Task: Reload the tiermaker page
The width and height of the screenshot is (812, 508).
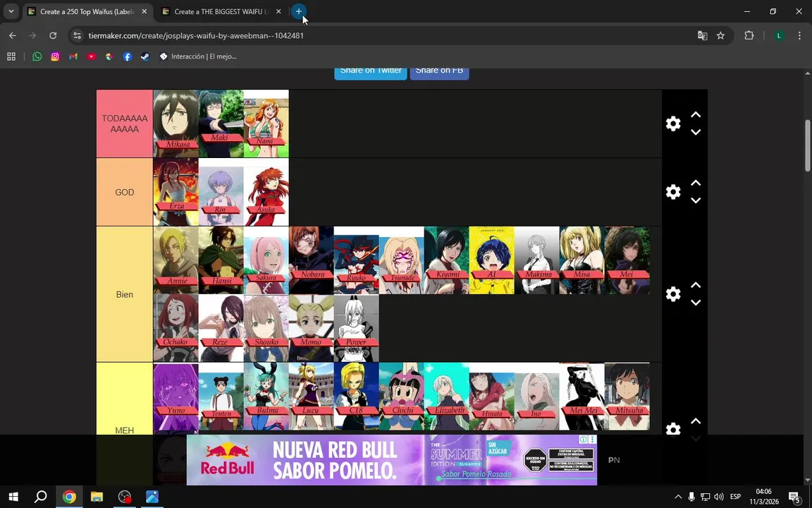Action: pos(53,35)
